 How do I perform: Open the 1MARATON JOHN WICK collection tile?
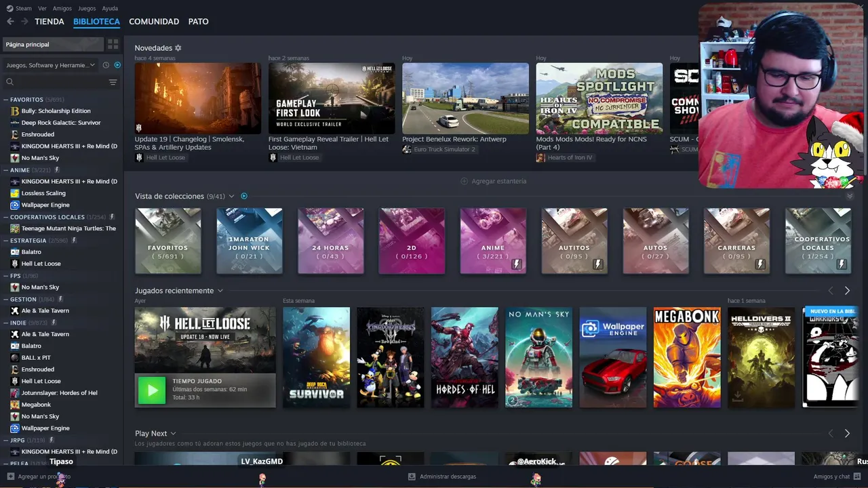(249, 241)
